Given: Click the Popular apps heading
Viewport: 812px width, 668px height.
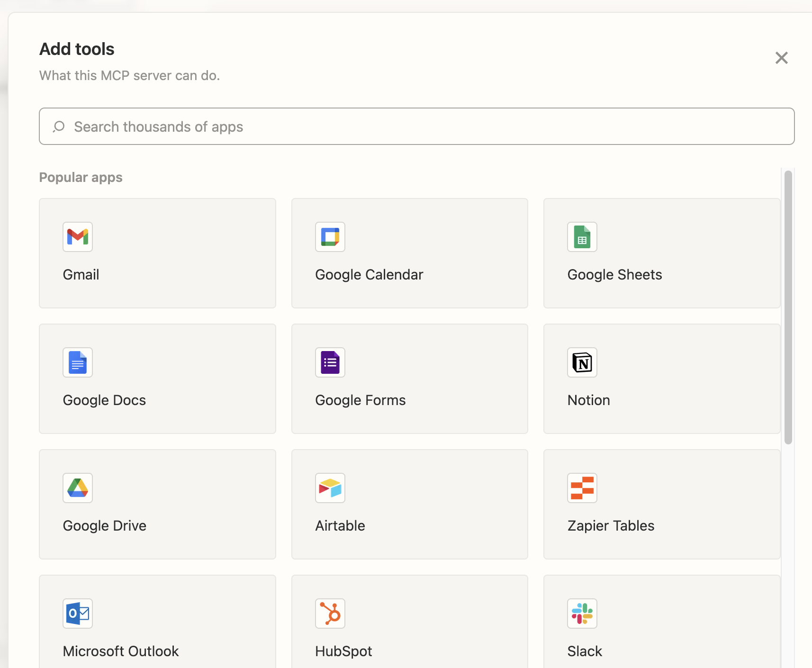Looking at the screenshot, I should click(x=81, y=177).
